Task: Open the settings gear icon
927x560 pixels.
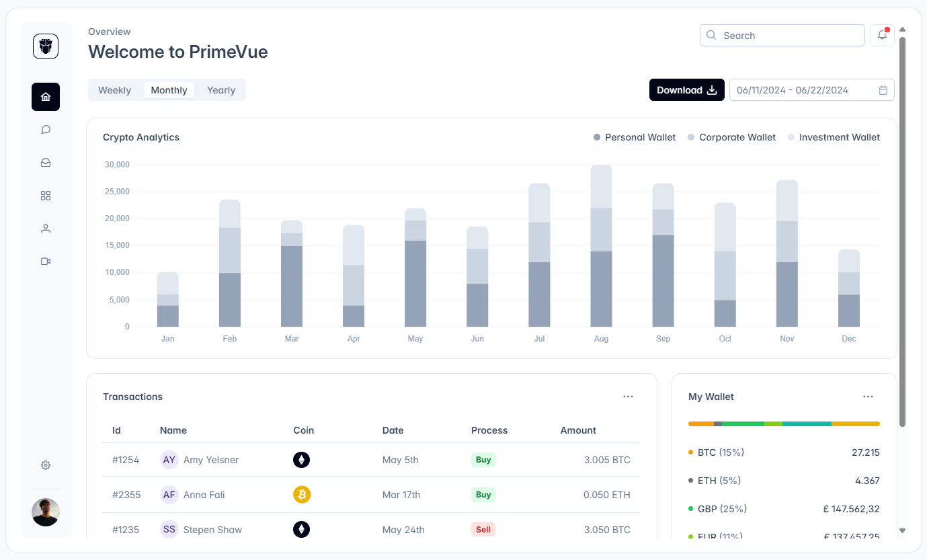Action: tap(46, 465)
